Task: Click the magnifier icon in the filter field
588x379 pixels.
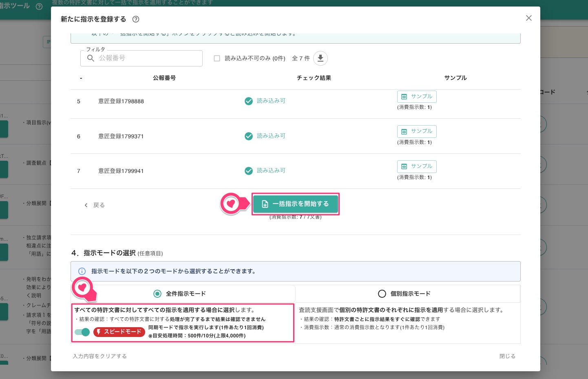Action: pos(91,58)
